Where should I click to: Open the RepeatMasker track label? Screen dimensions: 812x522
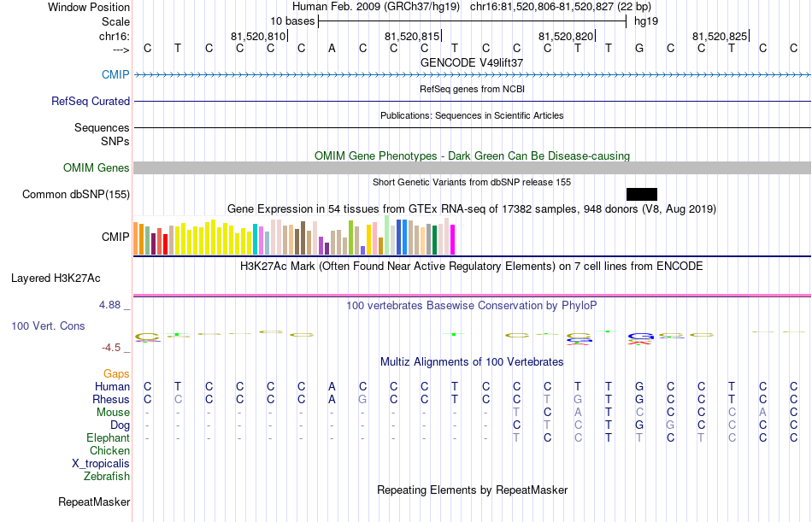pos(94,501)
